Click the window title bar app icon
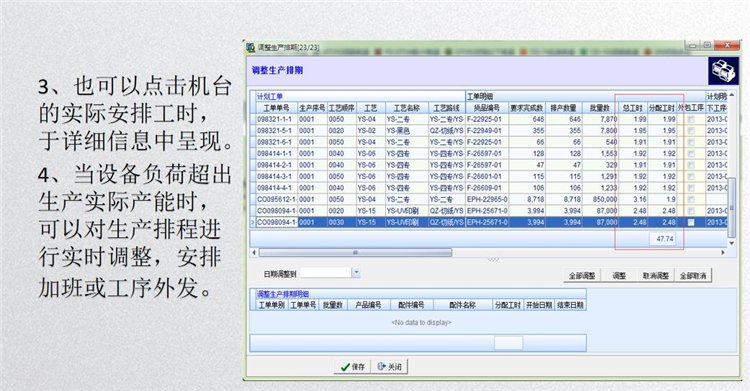The height and width of the screenshot is (391, 750). point(250,47)
